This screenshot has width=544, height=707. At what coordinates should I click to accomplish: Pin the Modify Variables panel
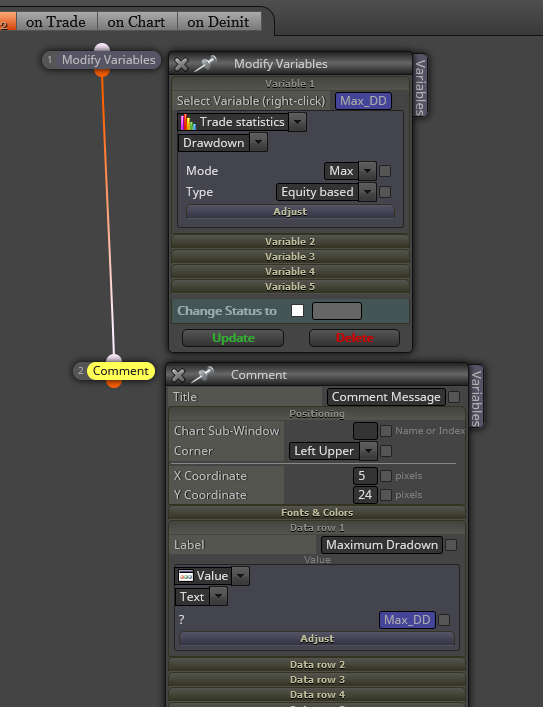[x=205, y=64]
